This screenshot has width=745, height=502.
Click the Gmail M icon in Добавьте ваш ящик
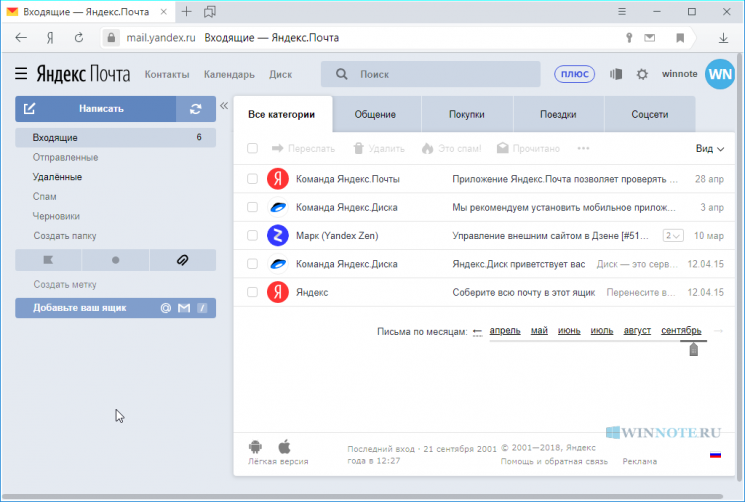tap(184, 308)
